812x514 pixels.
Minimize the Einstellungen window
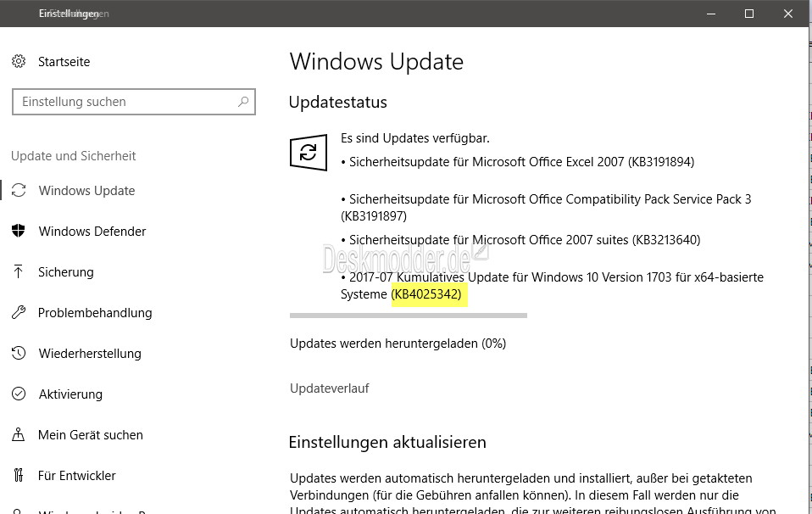[711, 14]
